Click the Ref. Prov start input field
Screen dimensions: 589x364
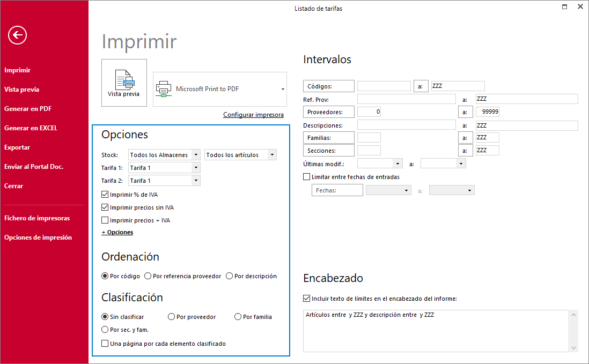click(407, 99)
